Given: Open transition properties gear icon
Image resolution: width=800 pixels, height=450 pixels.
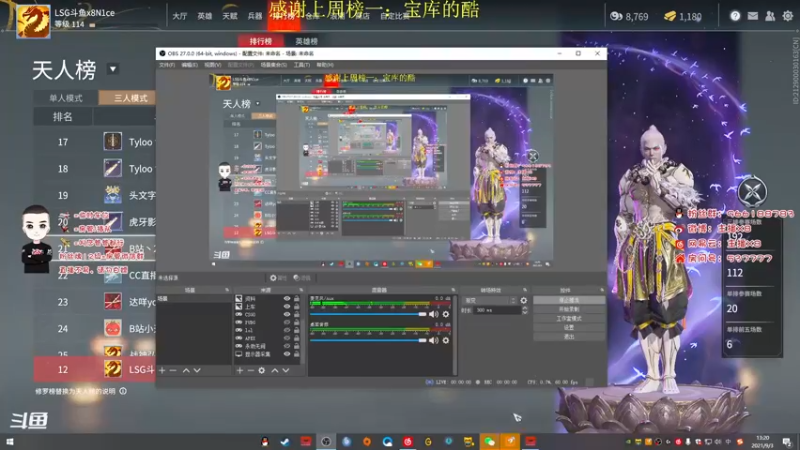Looking at the screenshot, I should click(x=523, y=301).
